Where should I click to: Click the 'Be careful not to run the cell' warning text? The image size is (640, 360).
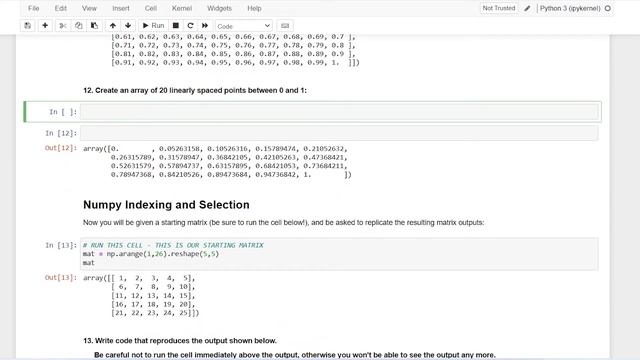(295, 355)
